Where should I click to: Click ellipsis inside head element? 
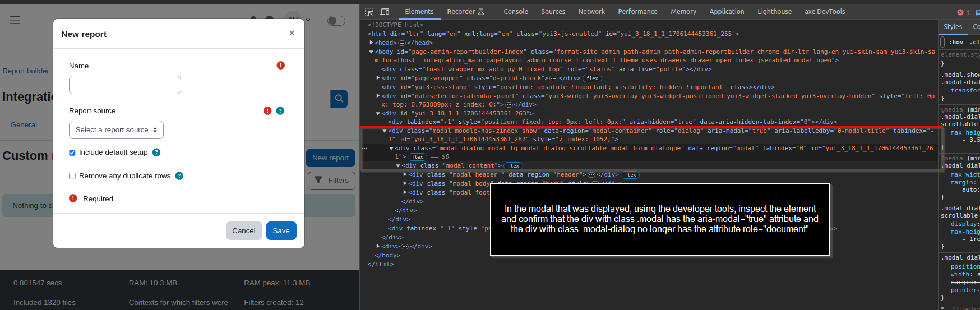[x=402, y=43]
